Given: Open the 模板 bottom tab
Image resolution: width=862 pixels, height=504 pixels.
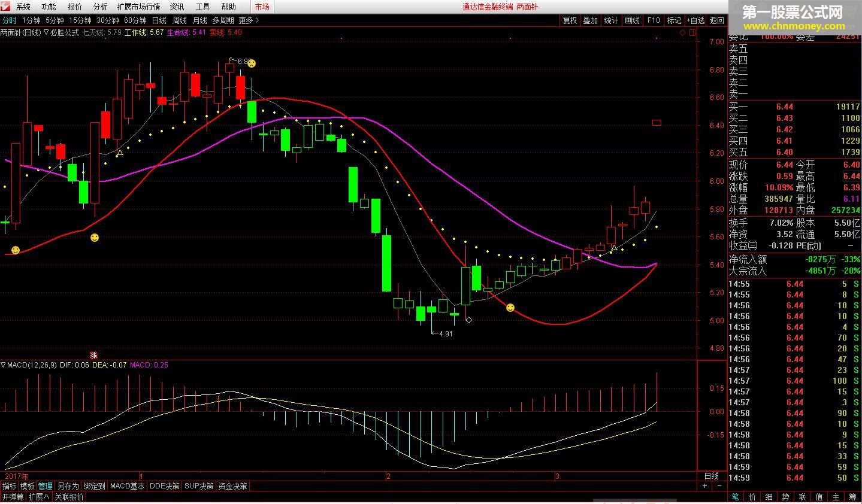Looking at the screenshot, I should pyautogui.click(x=28, y=486).
